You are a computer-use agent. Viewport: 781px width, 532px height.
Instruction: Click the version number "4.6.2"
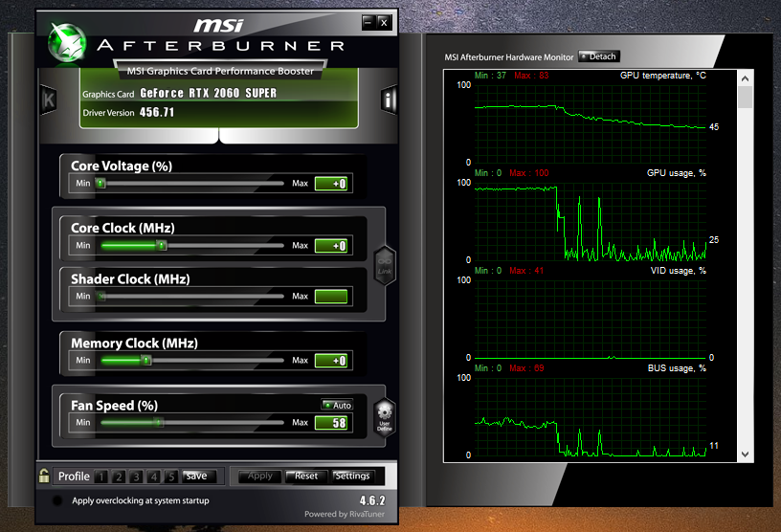(372, 500)
